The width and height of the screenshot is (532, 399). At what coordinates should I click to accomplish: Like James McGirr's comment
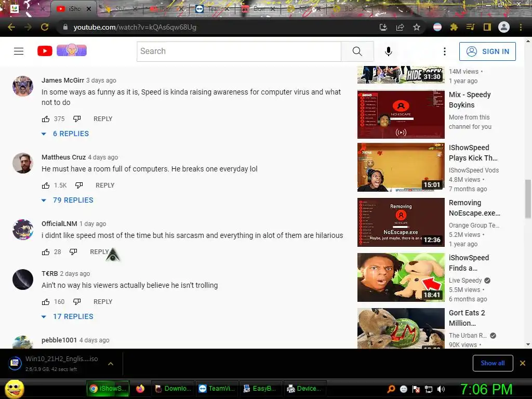click(x=46, y=119)
